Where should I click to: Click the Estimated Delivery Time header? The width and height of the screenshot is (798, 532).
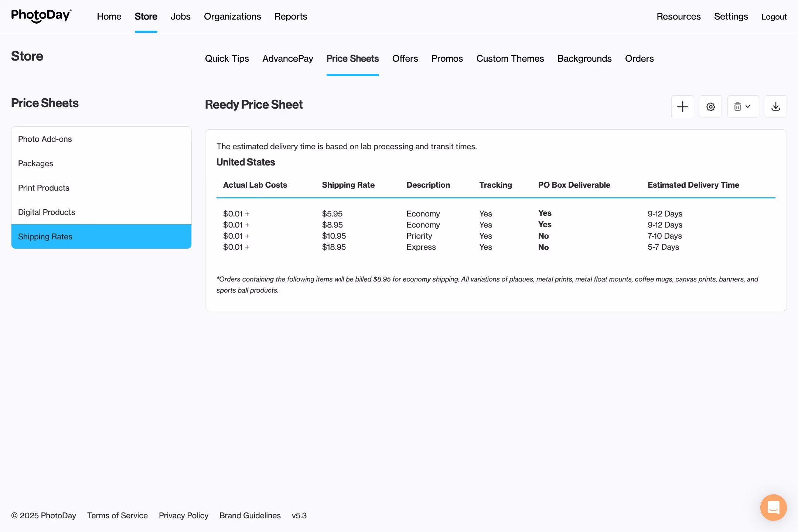(693, 185)
